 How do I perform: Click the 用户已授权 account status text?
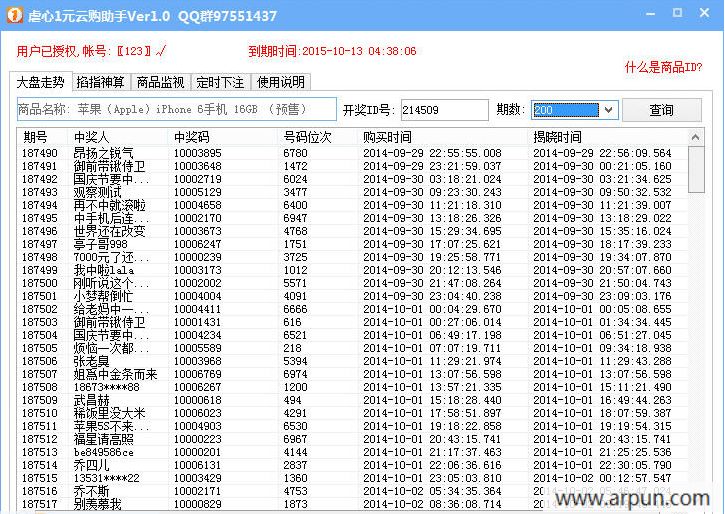(x=91, y=51)
